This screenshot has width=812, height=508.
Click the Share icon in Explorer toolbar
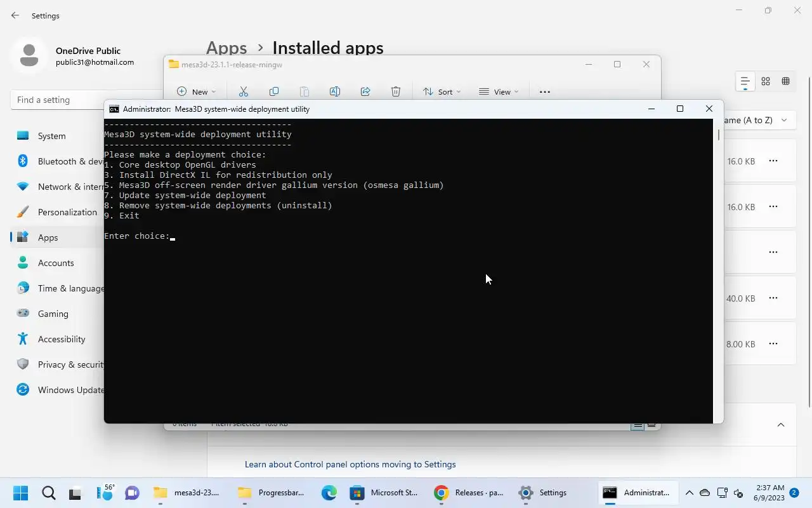pyautogui.click(x=365, y=91)
